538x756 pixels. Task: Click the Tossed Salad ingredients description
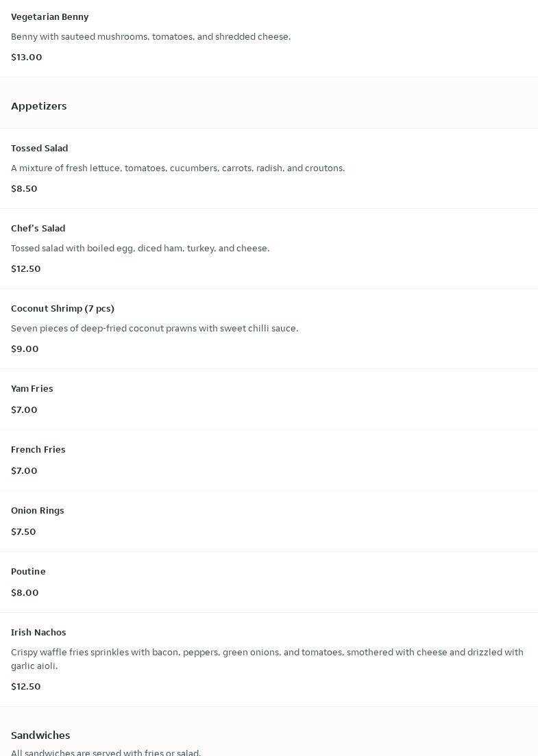(178, 168)
